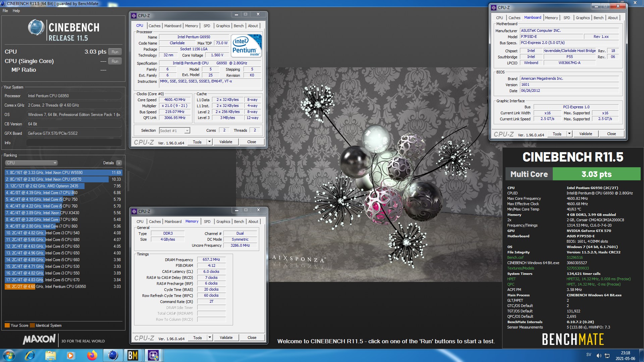Screen dimensions: 644x362
Task: Click the Core Speed value 4600.43 MHz
Action: pyautogui.click(x=175, y=100)
